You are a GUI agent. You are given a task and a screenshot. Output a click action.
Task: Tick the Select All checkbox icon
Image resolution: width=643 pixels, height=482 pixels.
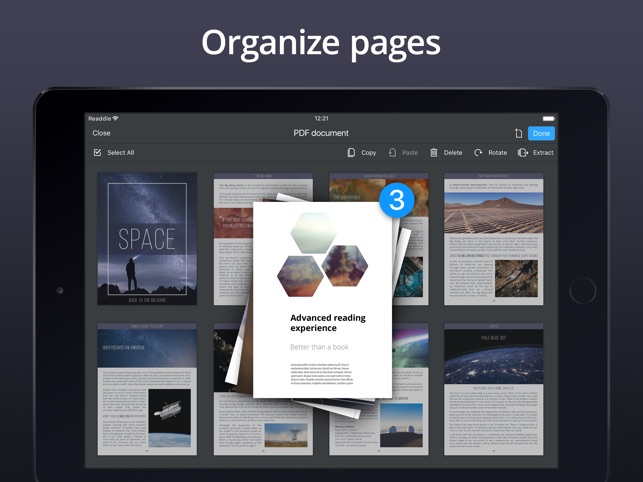pyautogui.click(x=97, y=153)
